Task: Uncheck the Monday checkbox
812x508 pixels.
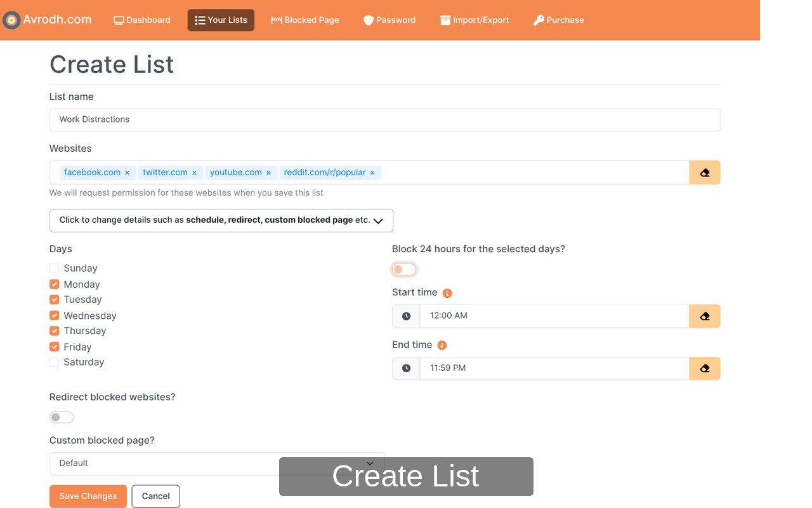Action: tap(55, 284)
